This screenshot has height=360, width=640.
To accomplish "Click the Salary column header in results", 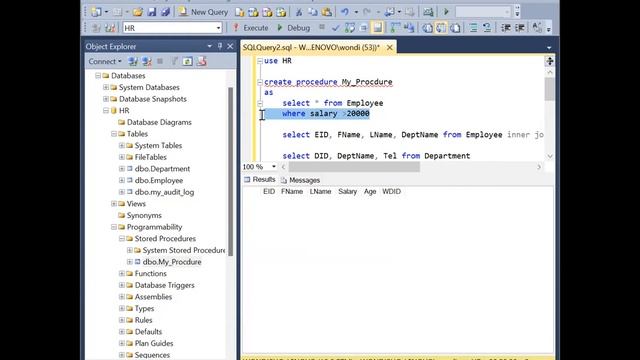I will point(347,191).
